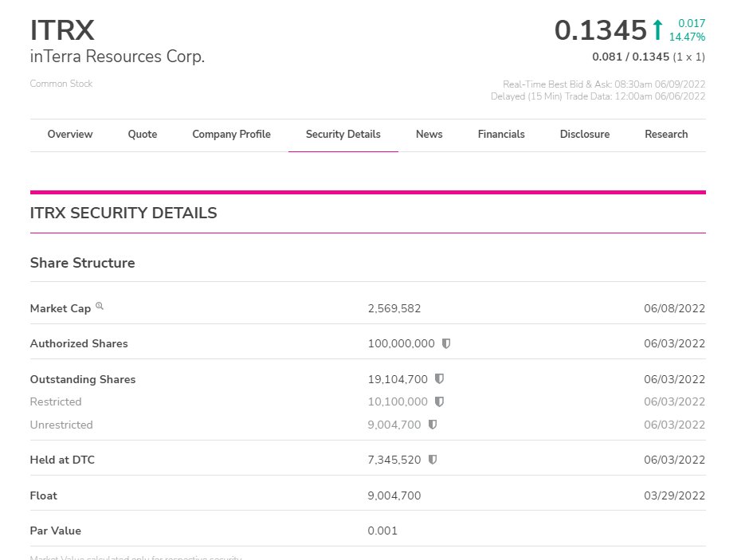
Task: Switch to the Disclosure tab
Action: click(585, 134)
